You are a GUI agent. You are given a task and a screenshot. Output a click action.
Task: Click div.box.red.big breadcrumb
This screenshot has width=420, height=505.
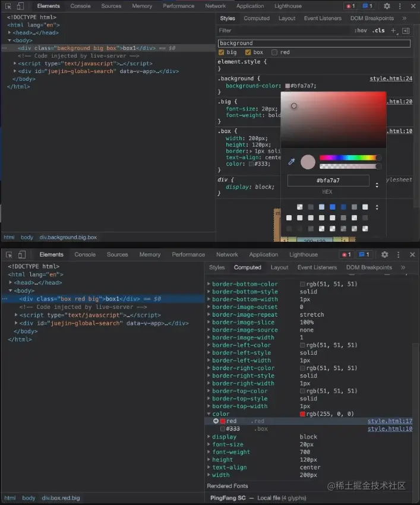click(x=61, y=498)
